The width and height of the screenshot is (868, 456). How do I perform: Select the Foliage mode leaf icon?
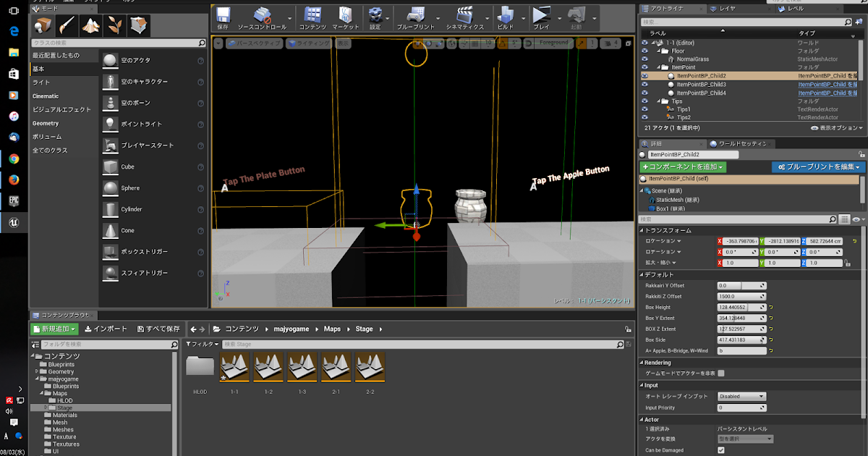(114, 26)
